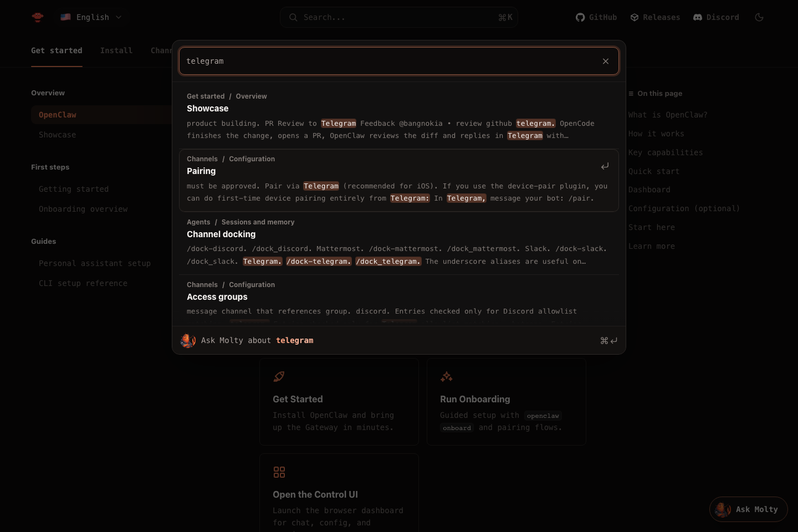Focus the header Search... field
The width and height of the screenshot is (798, 532).
pos(399,17)
